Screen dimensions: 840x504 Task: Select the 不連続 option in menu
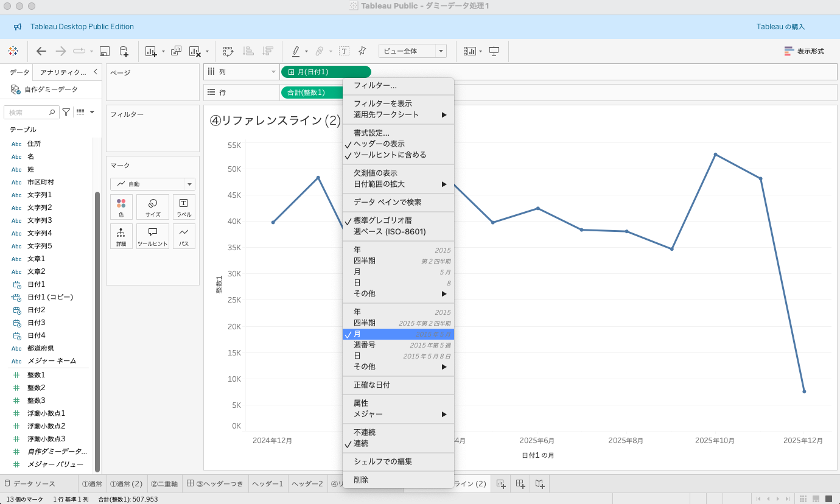pos(365,432)
